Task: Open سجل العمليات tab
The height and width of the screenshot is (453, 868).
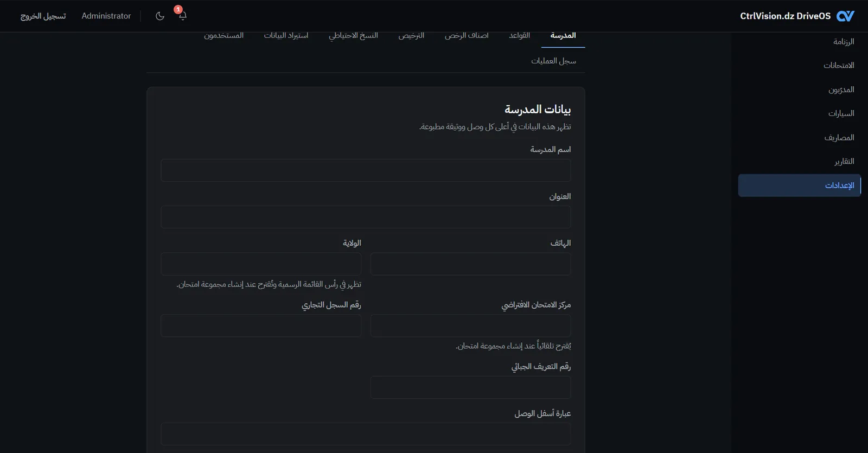Action: tap(553, 61)
